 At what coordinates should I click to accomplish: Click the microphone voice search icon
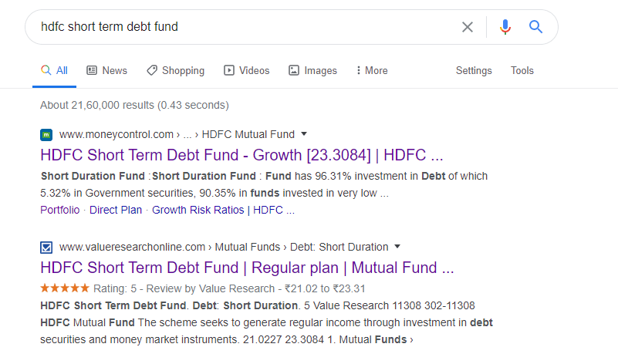505,27
